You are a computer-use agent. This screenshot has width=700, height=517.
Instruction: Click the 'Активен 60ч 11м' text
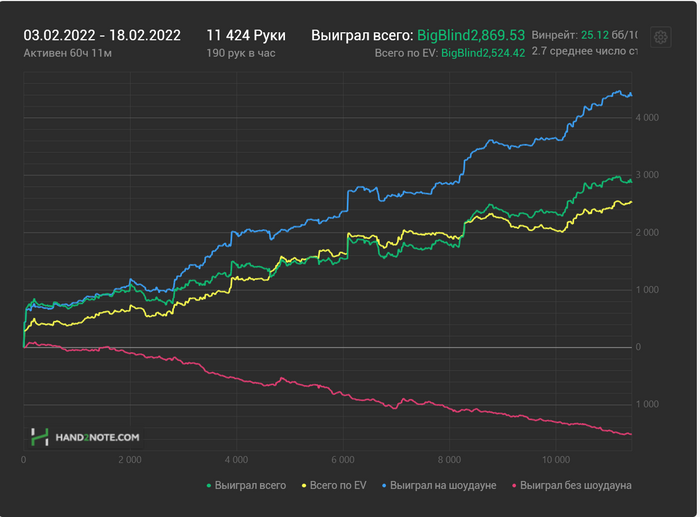67,53
